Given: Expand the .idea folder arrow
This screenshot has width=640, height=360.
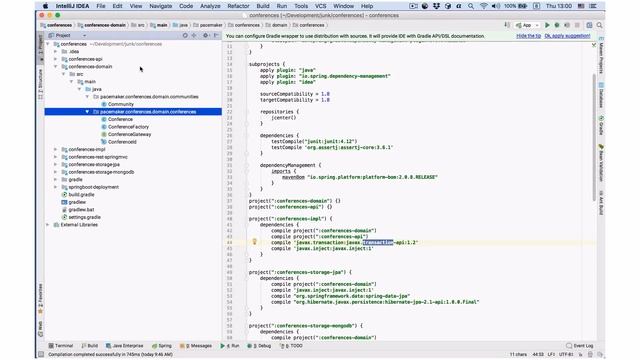Looking at the screenshot, I should (x=56, y=51).
